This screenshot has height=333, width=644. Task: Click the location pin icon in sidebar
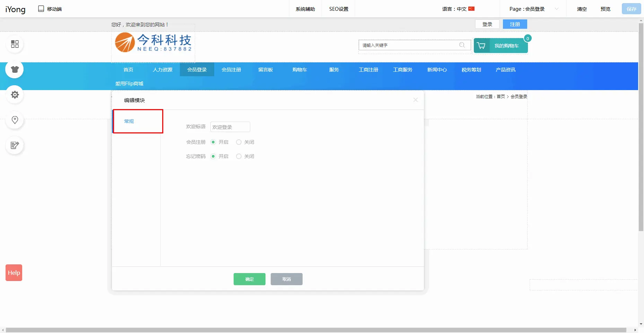15,120
